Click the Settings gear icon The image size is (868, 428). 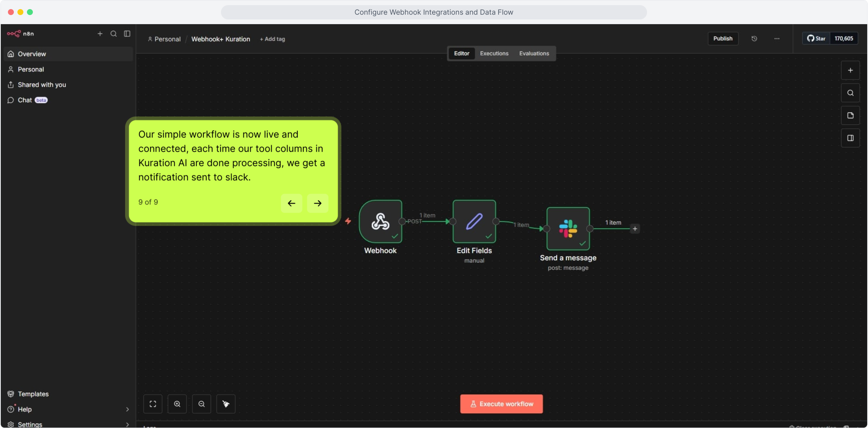11,424
